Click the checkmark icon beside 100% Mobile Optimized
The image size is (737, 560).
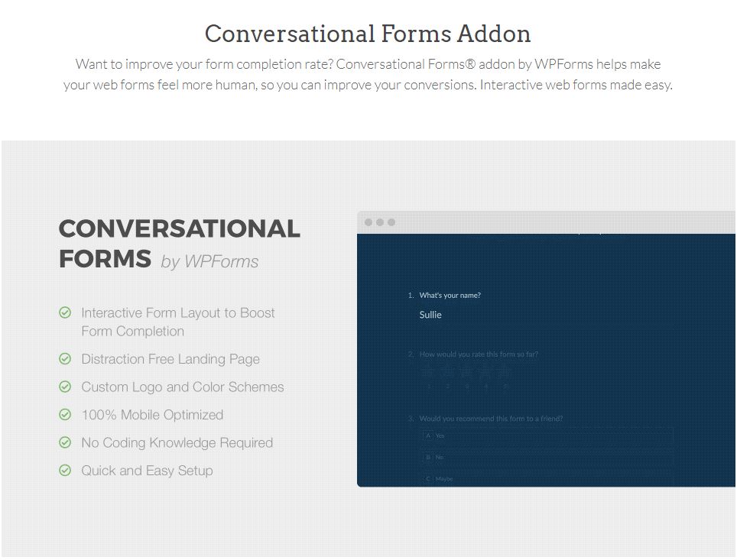point(65,415)
